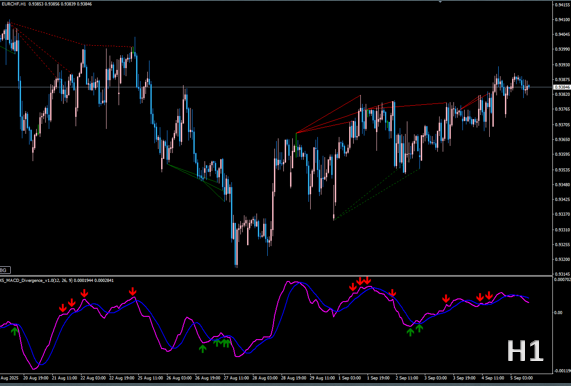This screenshot has width=571, height=386.
Task: Click the price axis label 0.93990
Action: tap(562, 49)
